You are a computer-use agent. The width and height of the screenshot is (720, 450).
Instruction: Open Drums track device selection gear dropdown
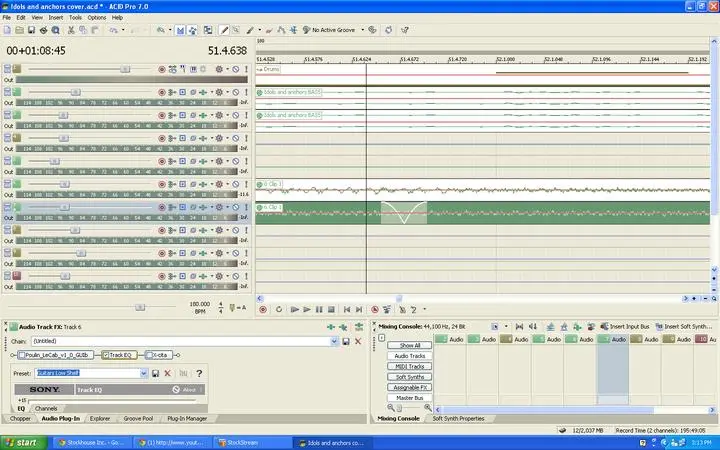click(x=226, y=69)
